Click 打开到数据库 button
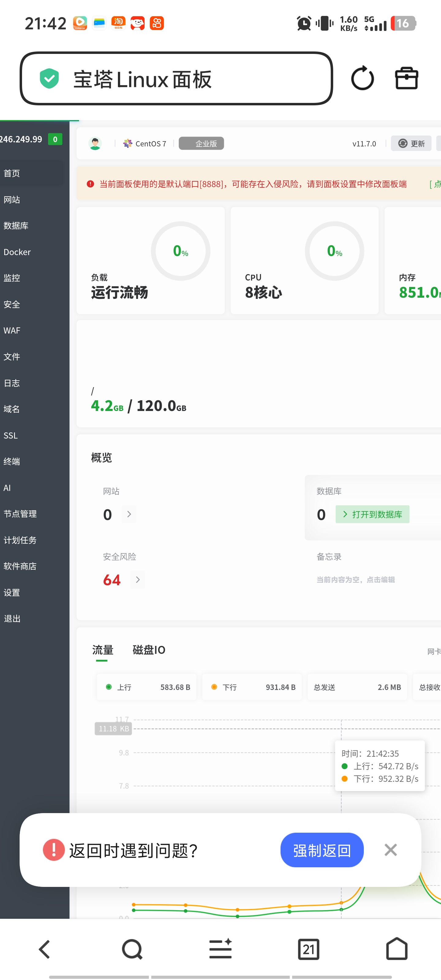The height and width of the screenshot is (980, 441). [372, 514]
